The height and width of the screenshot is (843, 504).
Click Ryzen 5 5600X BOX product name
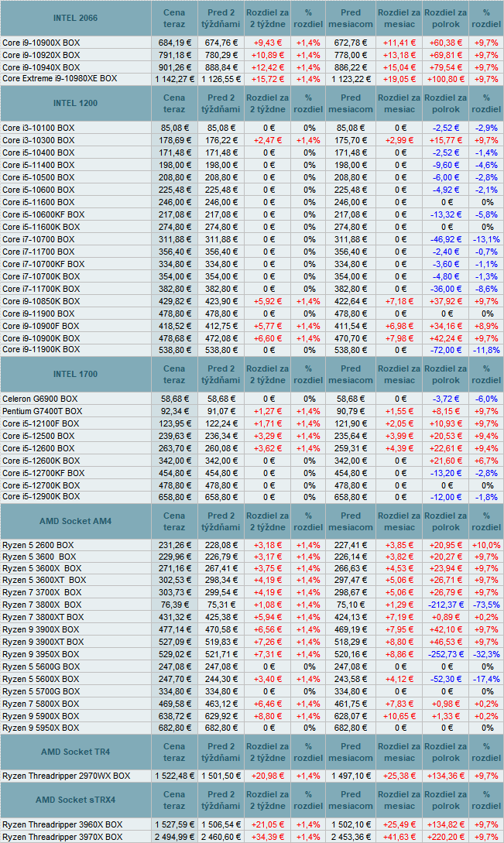[x=40, y=679]
